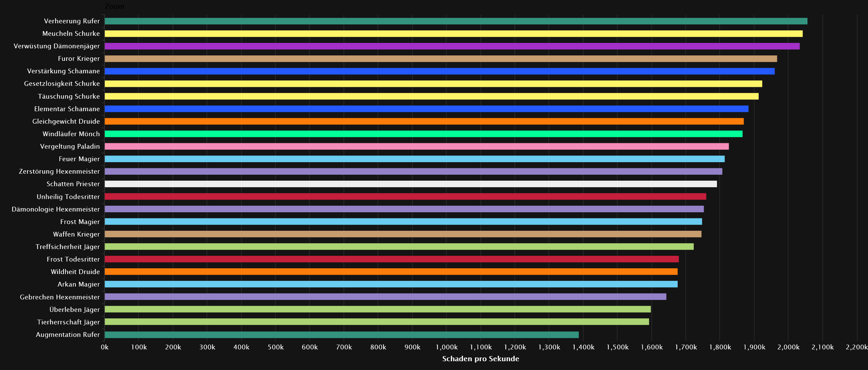Viewport: 868px width, 370px height.
Task: Click the '500k' axis tick label
Action: click(276, 347)
